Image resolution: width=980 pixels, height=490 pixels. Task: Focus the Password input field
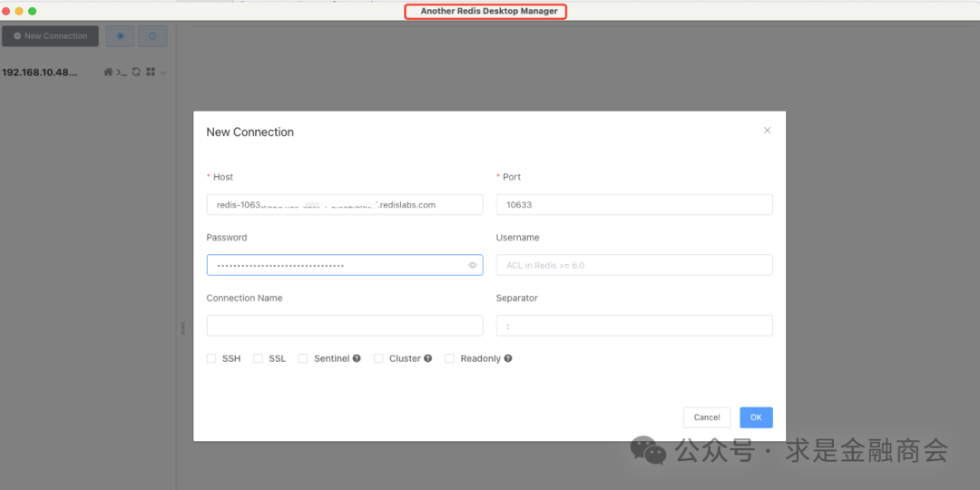345,265
